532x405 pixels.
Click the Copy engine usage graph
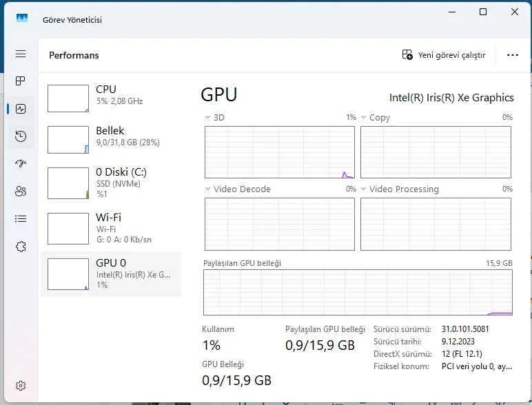436,152
